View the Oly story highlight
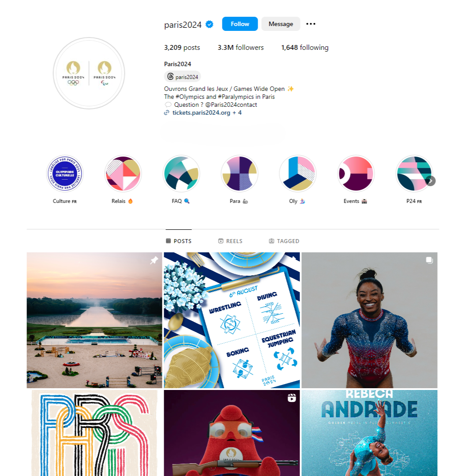The image size is (476, 476). [x=298, y=174]
